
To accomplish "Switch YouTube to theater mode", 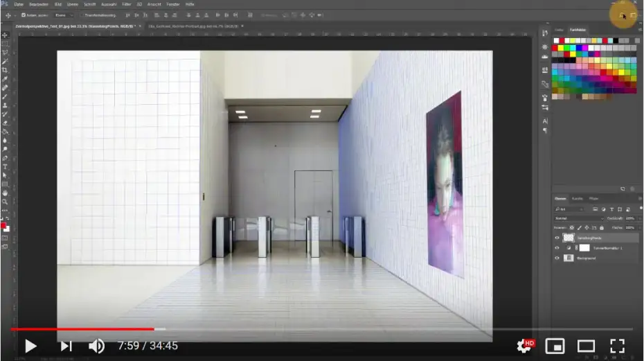I will coord(586,346).
